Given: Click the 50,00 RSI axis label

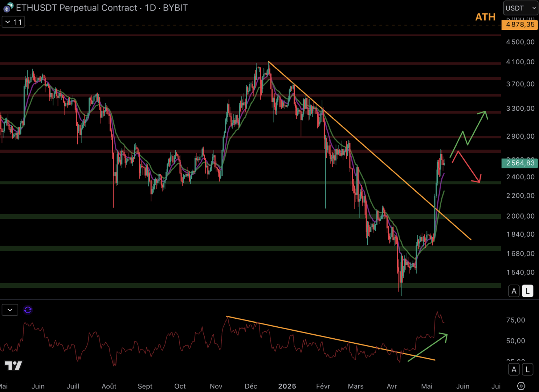Looking at the screenshot, I should (515, 341).
